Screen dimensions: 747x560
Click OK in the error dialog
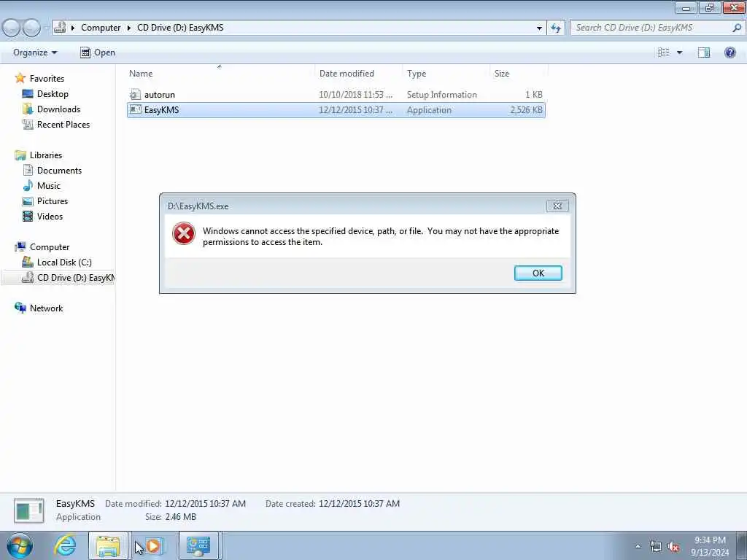pyautogui.click(x=538, y=273)
